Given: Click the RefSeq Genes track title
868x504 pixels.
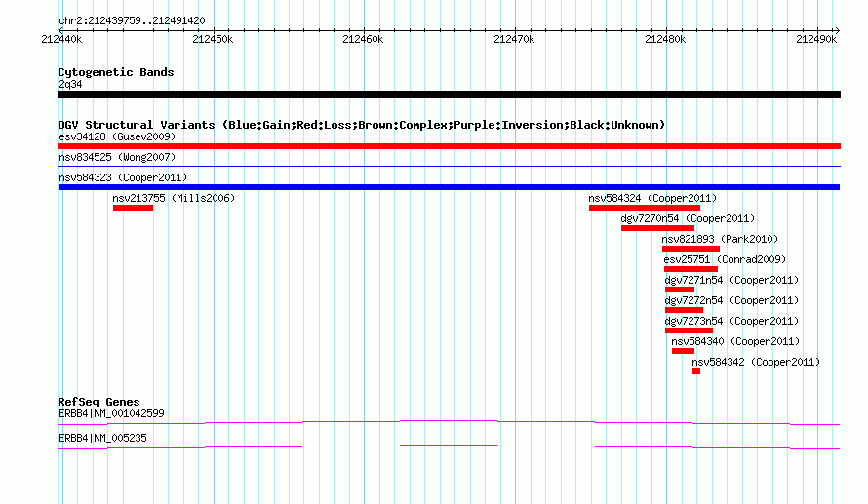Looking at the screenshot, I should pyautogui.click(x=99, y=402).
